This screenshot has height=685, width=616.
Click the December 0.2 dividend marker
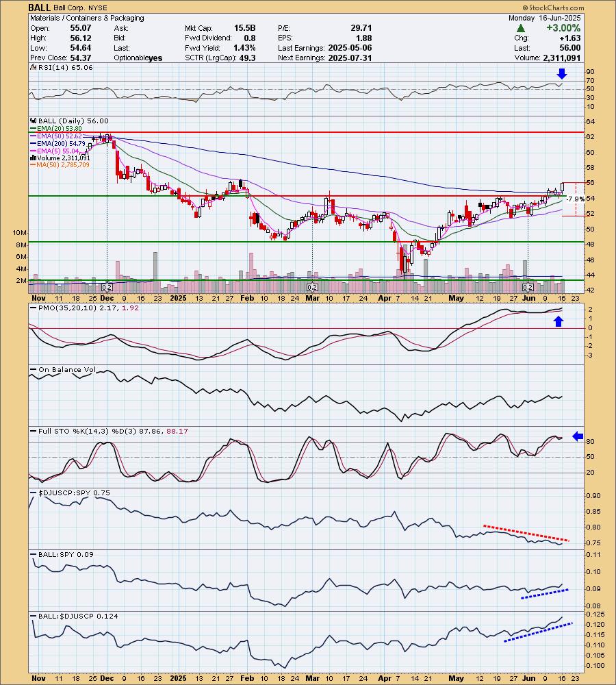(107, 288)
